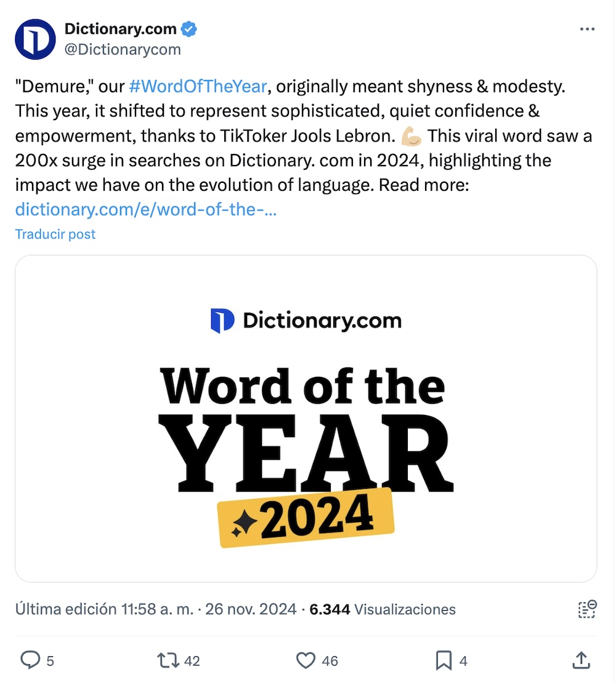Image resolution: width=616 pixels, height=684 pixels.
Task: Click the blue verified badge
Action: coord(188,29)
